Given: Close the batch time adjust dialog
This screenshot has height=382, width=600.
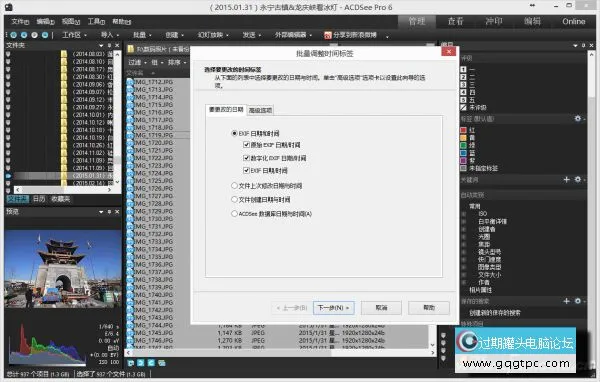Looking at the screenshot, I should click(448, 52).
